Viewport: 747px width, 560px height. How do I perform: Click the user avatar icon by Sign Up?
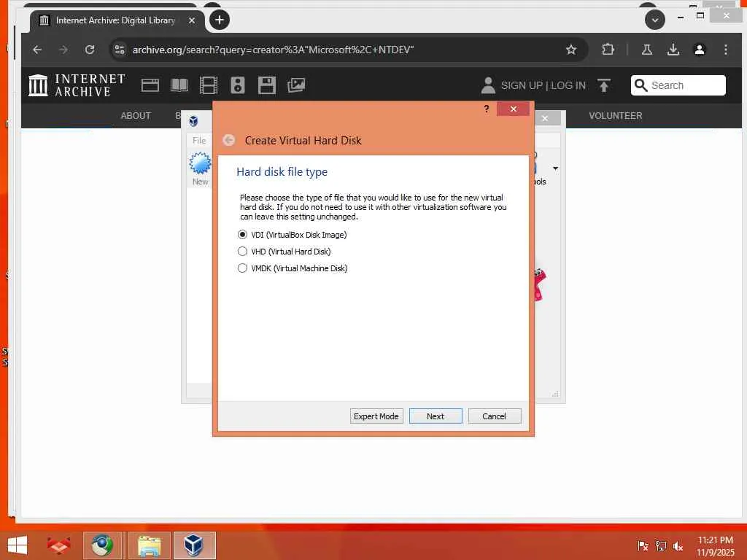pyautogui.click(x=488, y=85)
